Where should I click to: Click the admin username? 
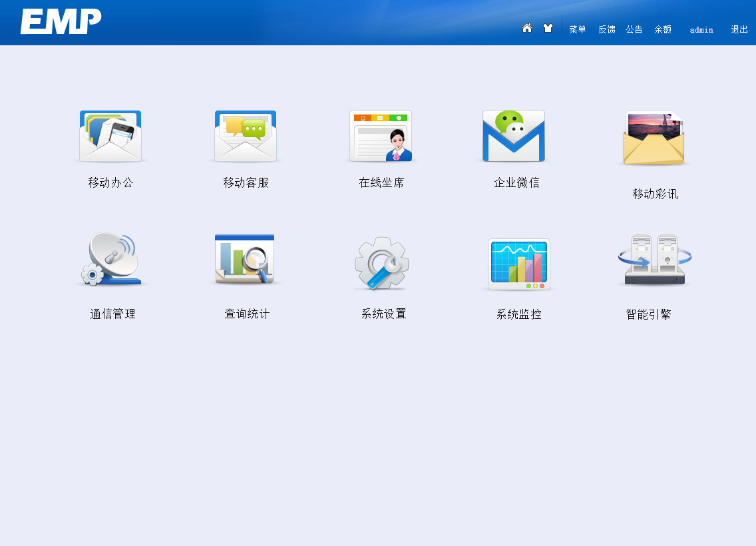click(x=701, y=30)
